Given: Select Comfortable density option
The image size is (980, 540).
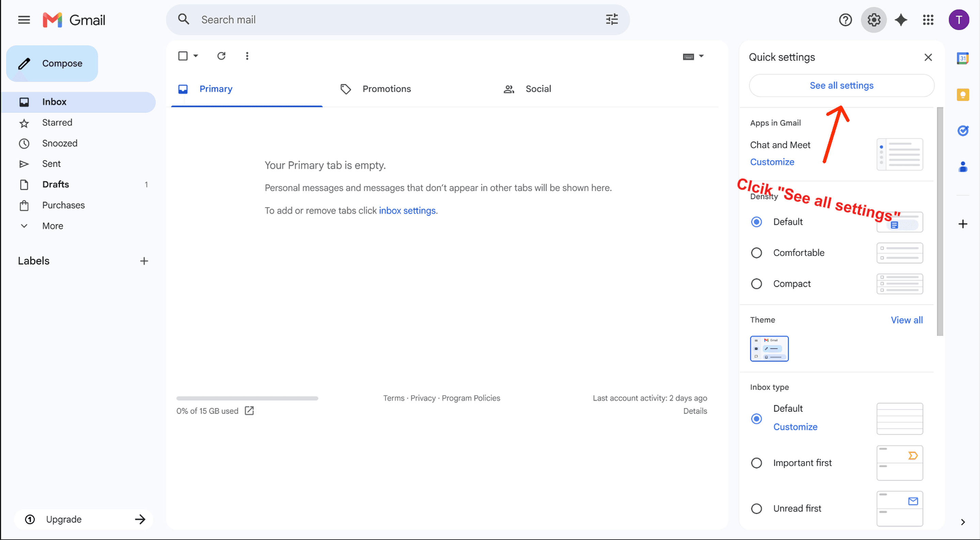Looking at the screenshot, I should (x=756, y=253).
